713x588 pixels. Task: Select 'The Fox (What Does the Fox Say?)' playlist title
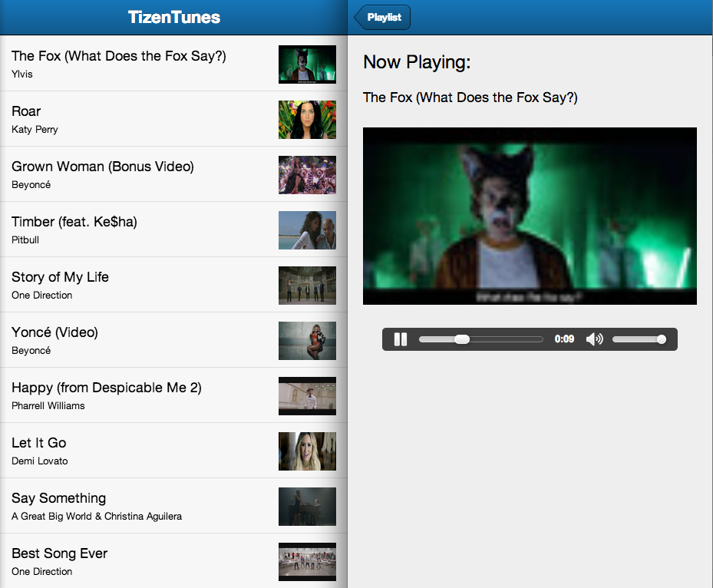[119, 56]
